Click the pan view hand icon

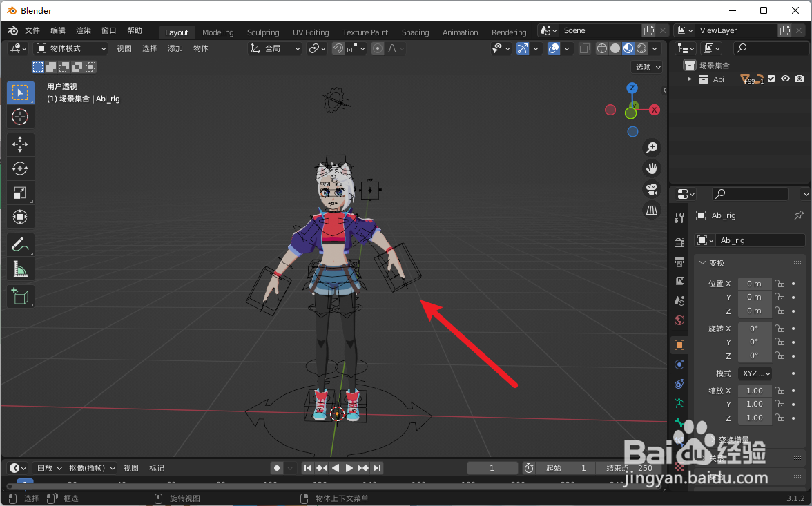pos(652,168)
